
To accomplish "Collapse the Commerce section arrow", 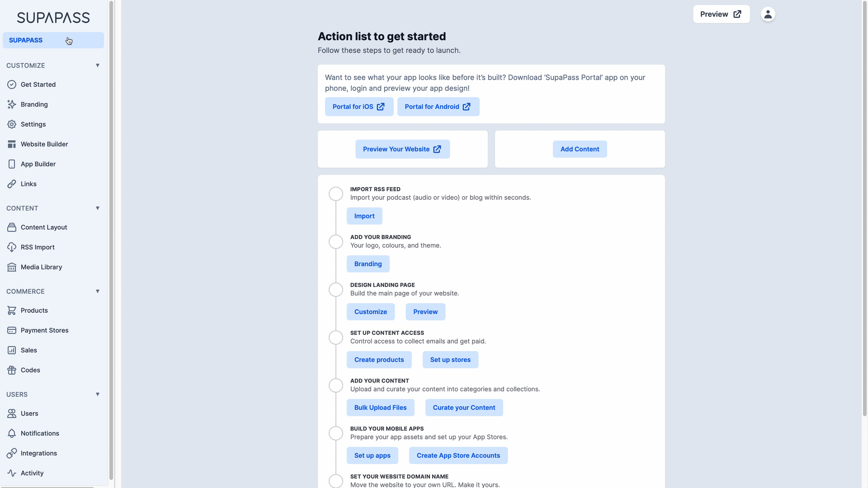I will (x=98, y=291).
